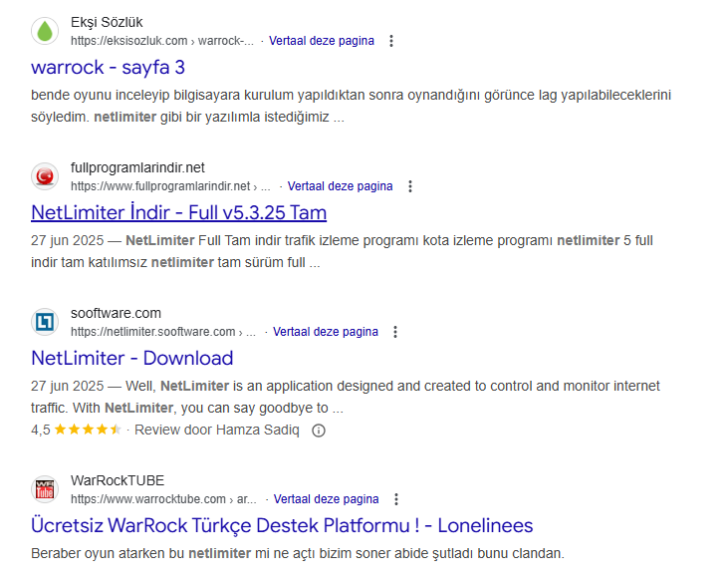Click snippet 'NetLimiter Full Tam indir trafik'
The width and height of the screenshot is (728, 581).
pyautogui.click(x=342, y=251)
